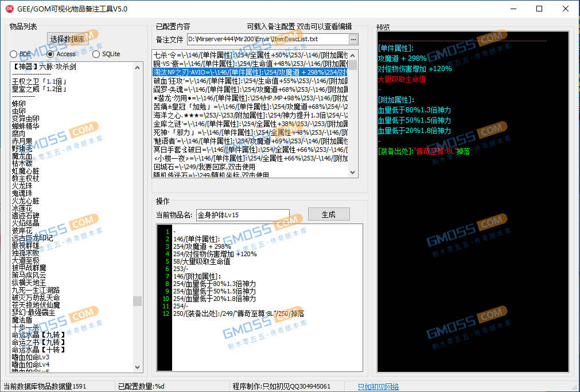This screenshot has height=392, width=580.
Task: Select 大道至极 item
Action: point(25,260)
